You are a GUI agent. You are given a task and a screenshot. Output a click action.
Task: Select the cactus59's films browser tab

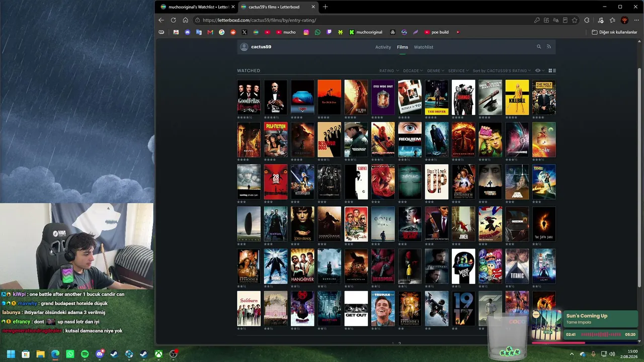tap(277, 7)
